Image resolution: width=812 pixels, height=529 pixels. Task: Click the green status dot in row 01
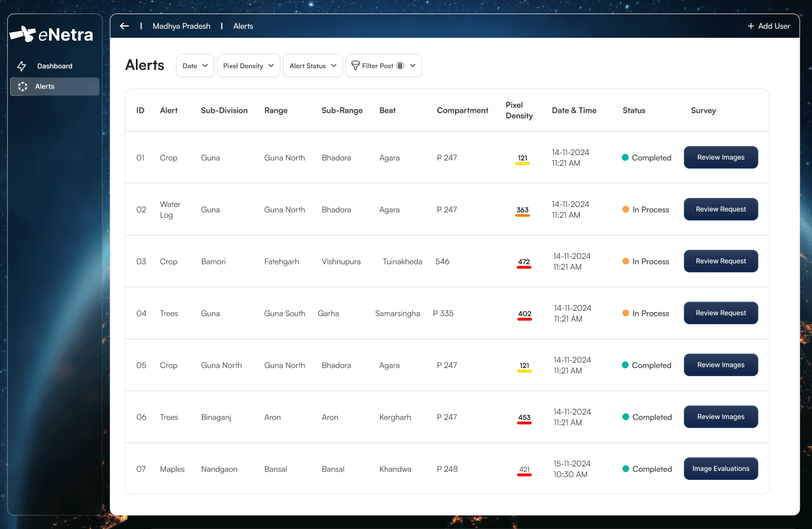[625, 157]
